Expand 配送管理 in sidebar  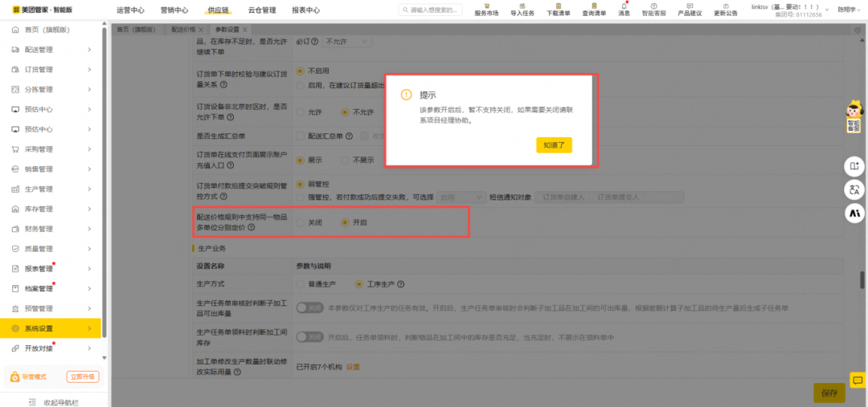tap(52, 50)
